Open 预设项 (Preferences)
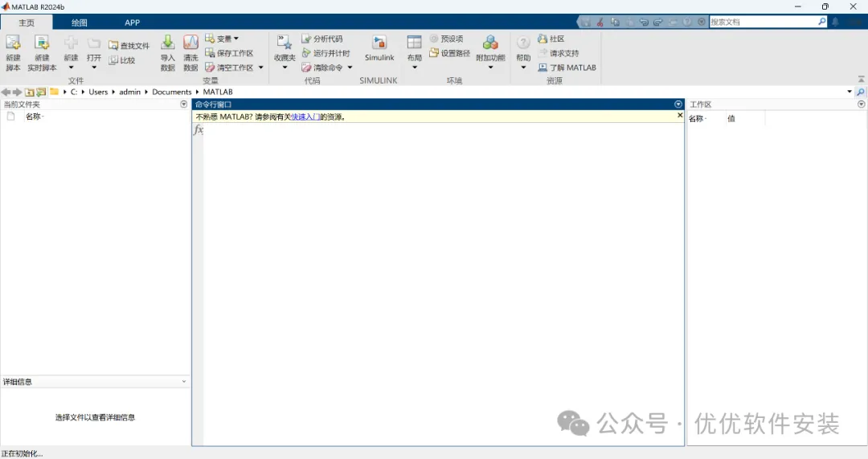The height and width of the screenshot is (459, 868). [446, 39]
